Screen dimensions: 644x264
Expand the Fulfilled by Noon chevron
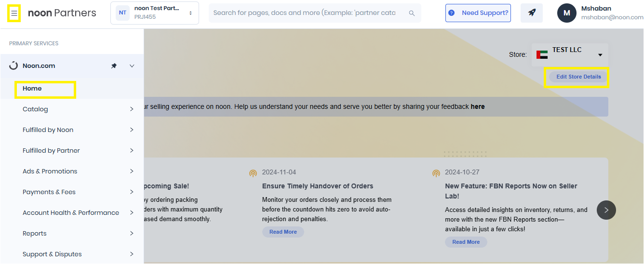(132, 130)
